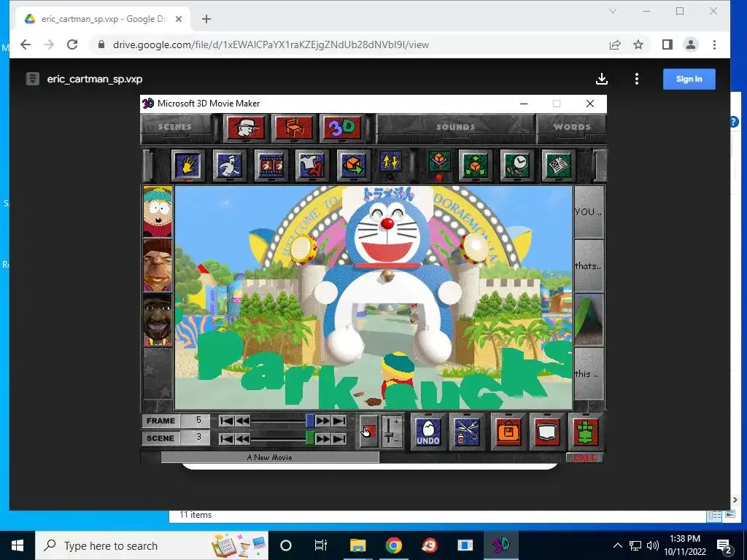Click the Frame number value 5
747x560 pixels.
[x=198, y=421]
